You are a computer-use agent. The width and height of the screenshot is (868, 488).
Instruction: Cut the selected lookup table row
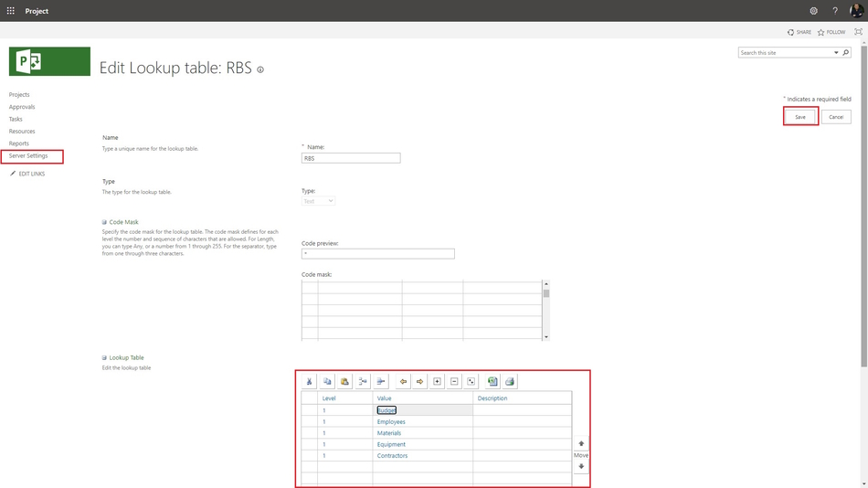click(309, 381)
